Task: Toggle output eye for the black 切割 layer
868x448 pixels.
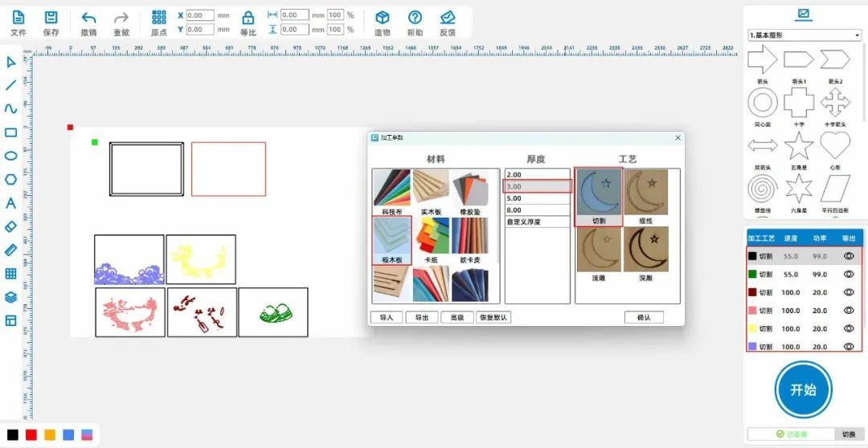Action: click(x=848, y=256)
